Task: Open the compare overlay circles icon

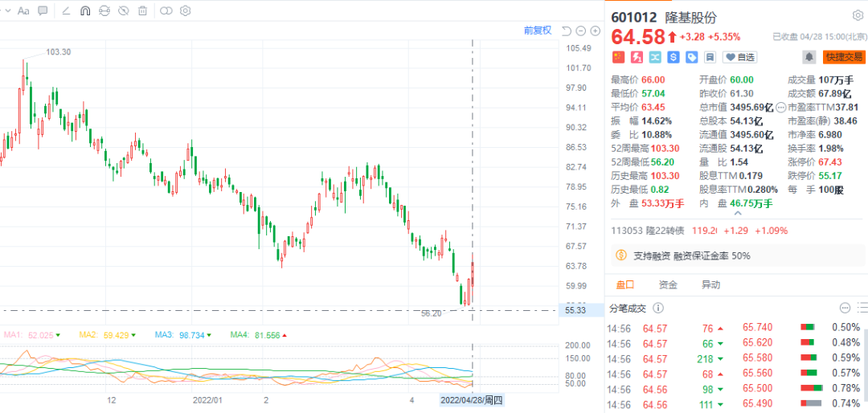Action: point(166,10)
